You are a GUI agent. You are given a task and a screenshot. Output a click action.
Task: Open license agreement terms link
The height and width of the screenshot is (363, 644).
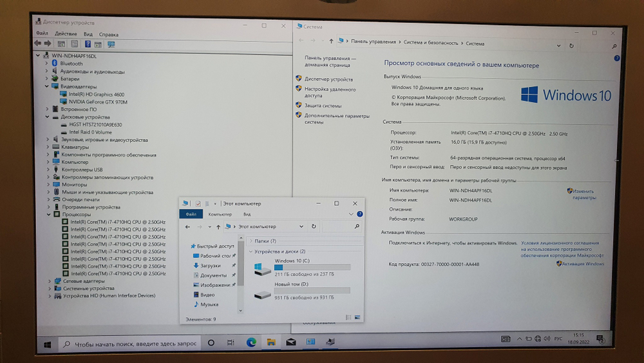(562, 249)
